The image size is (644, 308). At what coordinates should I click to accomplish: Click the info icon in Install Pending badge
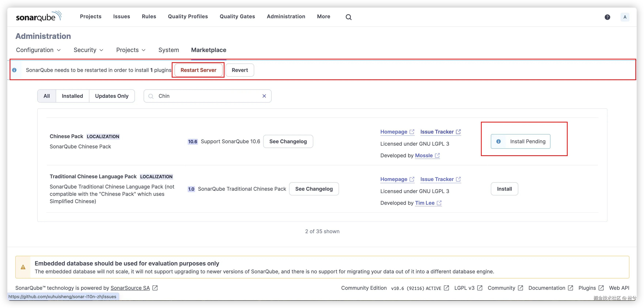tap(499, 142)
